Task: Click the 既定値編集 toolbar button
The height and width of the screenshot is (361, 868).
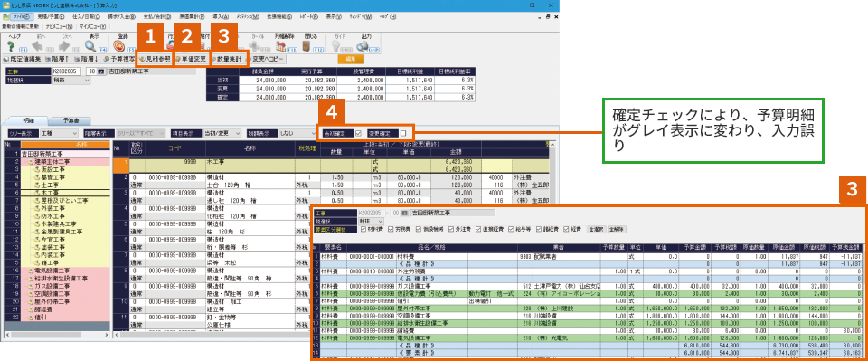Action: pyautogui.click(x=22, y=59)
